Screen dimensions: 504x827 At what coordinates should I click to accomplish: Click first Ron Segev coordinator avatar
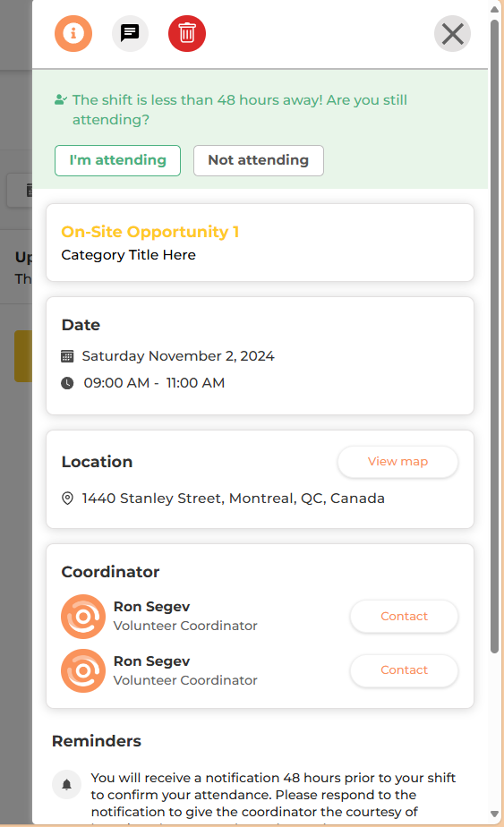83,616
